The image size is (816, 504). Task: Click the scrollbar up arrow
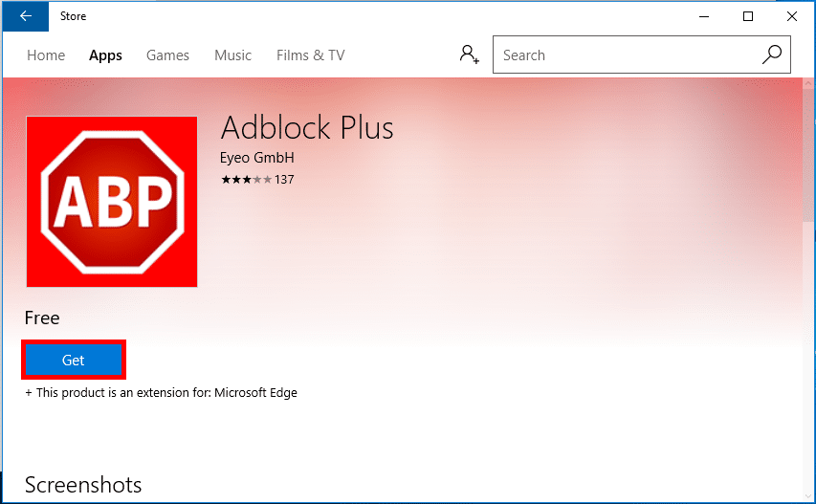(x=808, y=82)
